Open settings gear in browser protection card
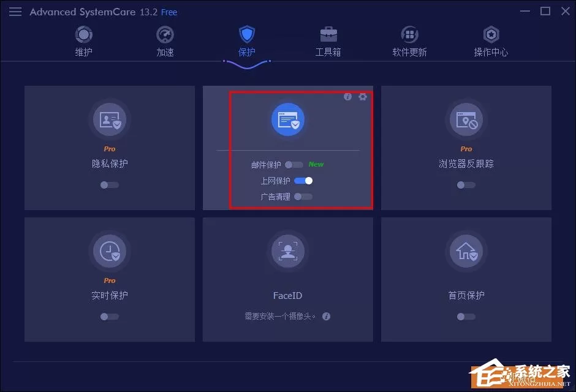The width and height of the screenshot is (576, 392). coord(363,97)
